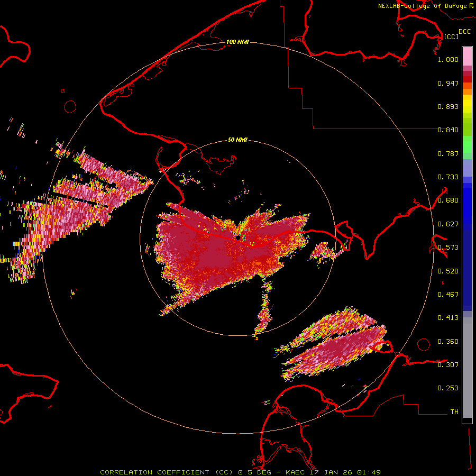Click the black KAEC radar site dot
Image resolution: width=476 pixels, height=476 pixels.
tap(238, 237)
